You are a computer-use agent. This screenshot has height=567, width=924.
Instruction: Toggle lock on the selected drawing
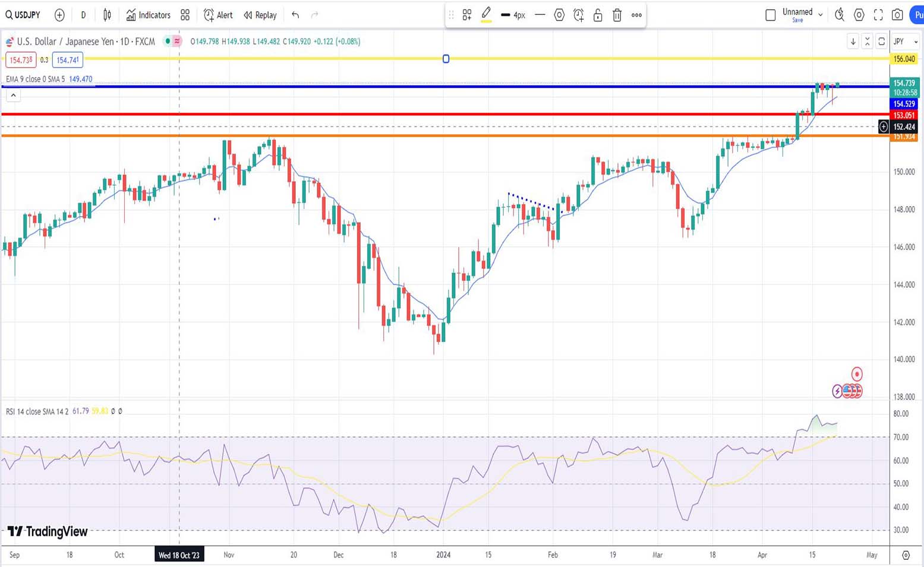[598, 15]
